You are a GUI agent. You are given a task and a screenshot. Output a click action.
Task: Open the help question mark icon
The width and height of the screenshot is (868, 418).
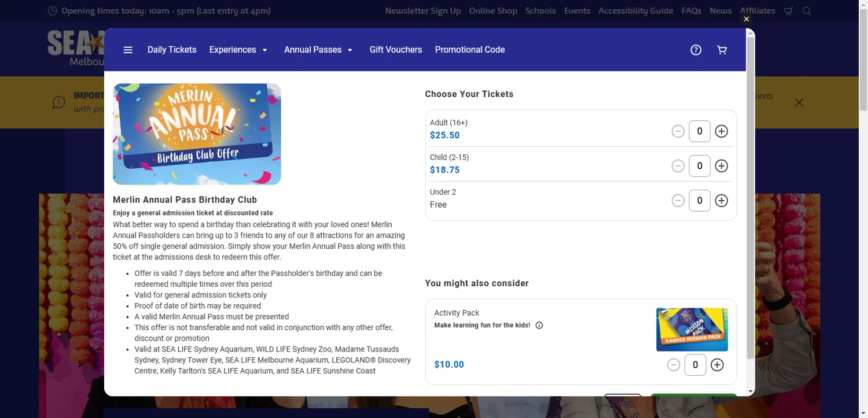[x=696, y=50]
